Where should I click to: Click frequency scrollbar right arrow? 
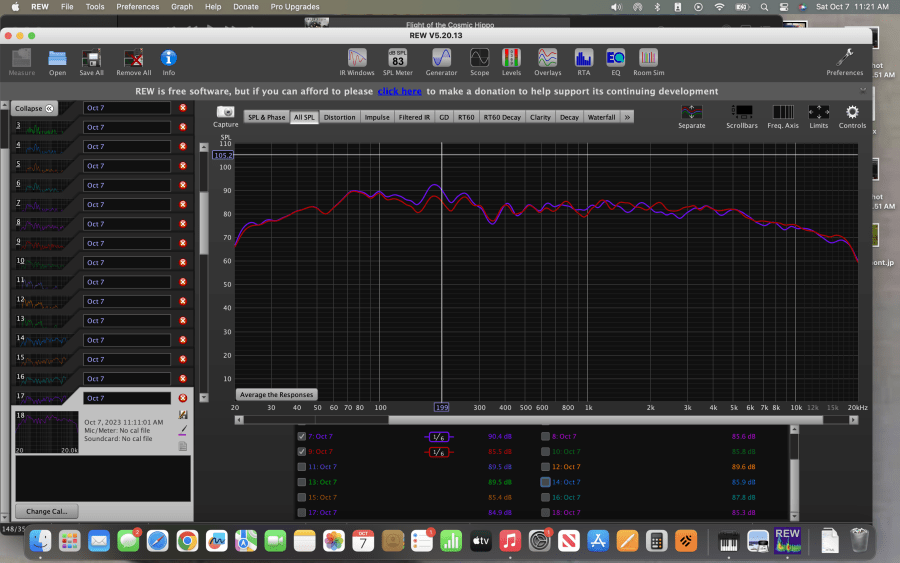coord(854,420)
